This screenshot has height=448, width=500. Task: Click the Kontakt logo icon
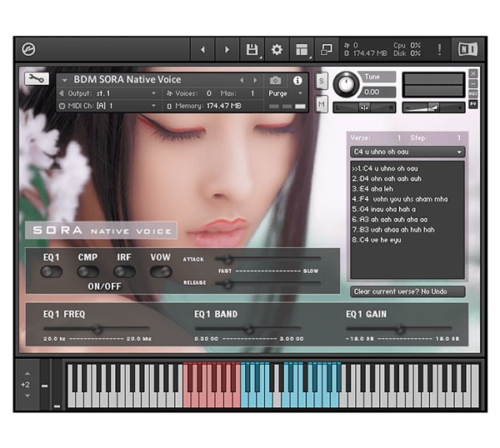(28, 49)
